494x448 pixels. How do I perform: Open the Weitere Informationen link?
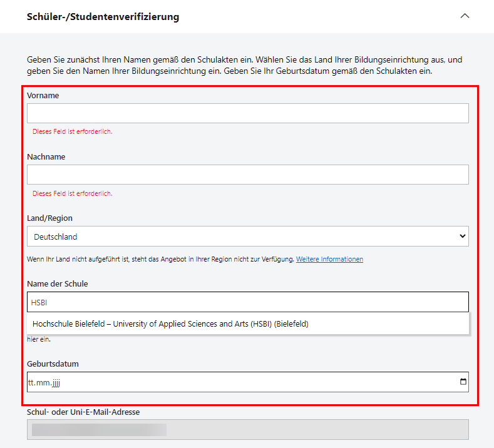point(329,259)
